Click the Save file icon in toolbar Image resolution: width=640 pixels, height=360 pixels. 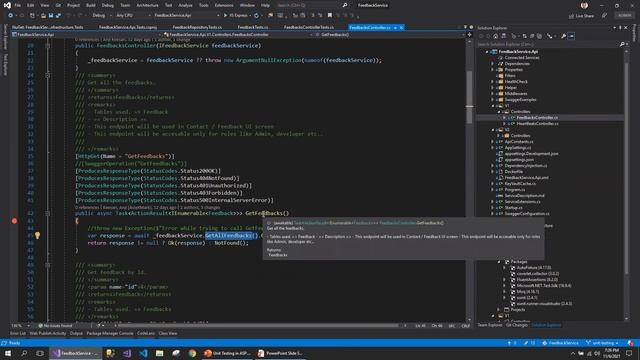(x=51, y=16)
